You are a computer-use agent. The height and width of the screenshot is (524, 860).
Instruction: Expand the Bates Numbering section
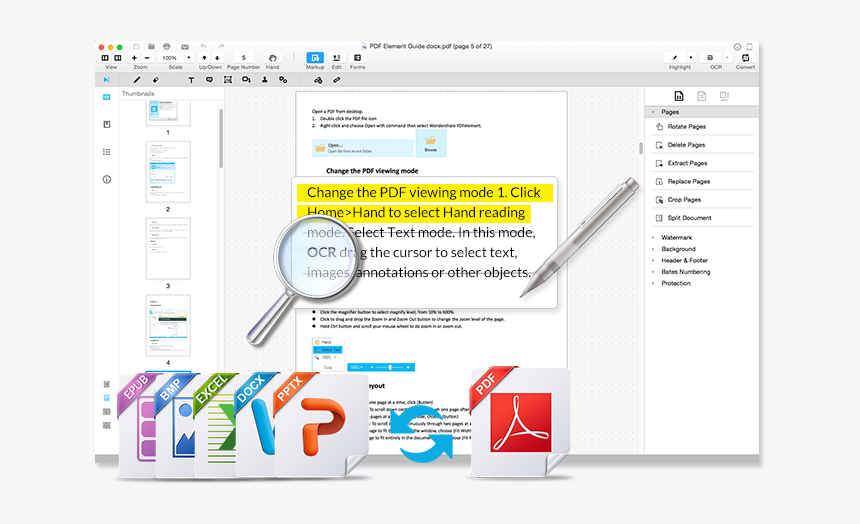pos(653,272)
